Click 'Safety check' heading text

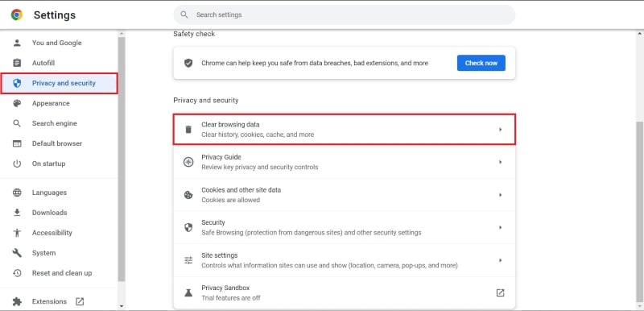pos(194,34)
